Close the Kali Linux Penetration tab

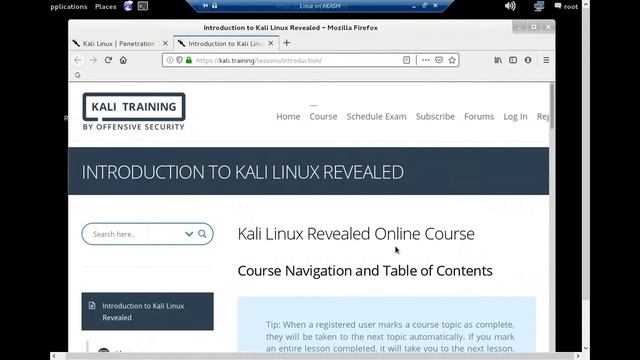coord(165,43)
